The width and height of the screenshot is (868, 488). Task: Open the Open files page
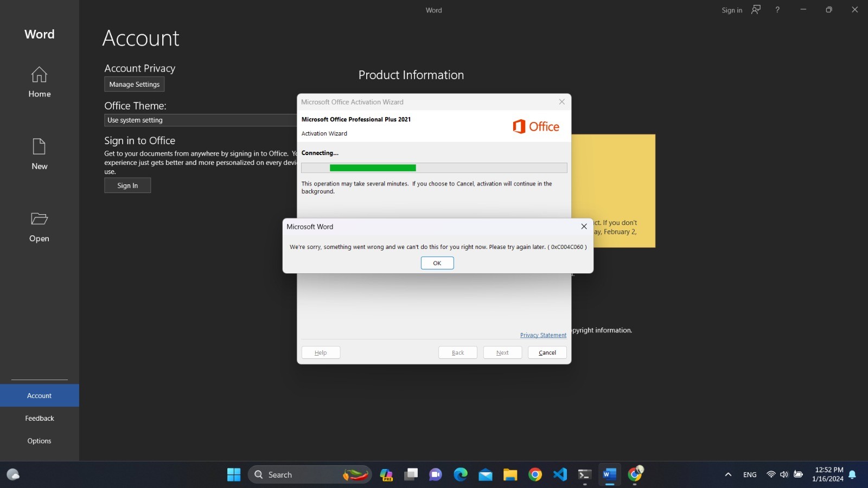39,227
